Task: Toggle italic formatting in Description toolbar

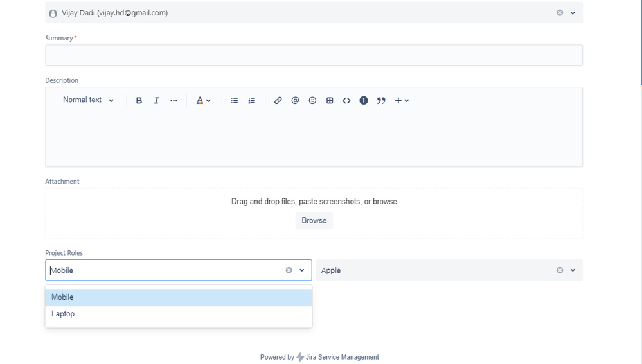Action: tap(156, 101)
